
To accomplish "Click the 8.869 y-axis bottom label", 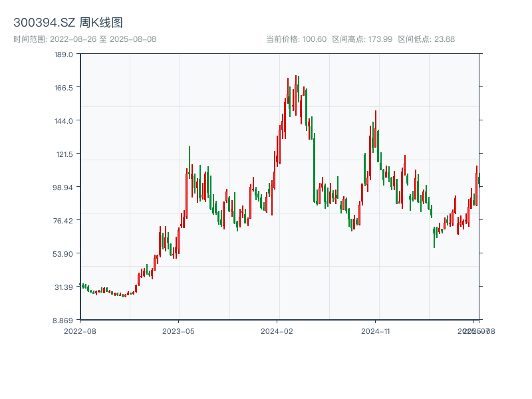I will pyautogui.click(x=64, y=321).
